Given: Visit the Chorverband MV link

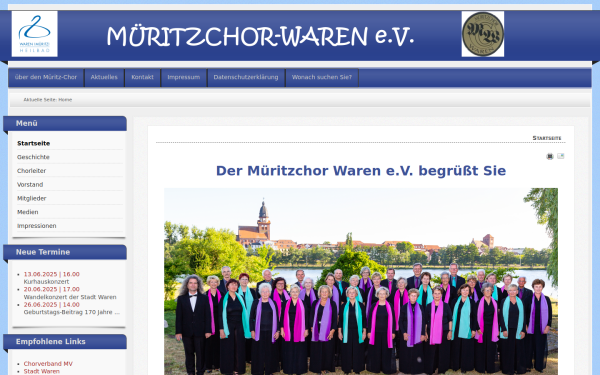Looking at the screenshot, I should 48,364.
